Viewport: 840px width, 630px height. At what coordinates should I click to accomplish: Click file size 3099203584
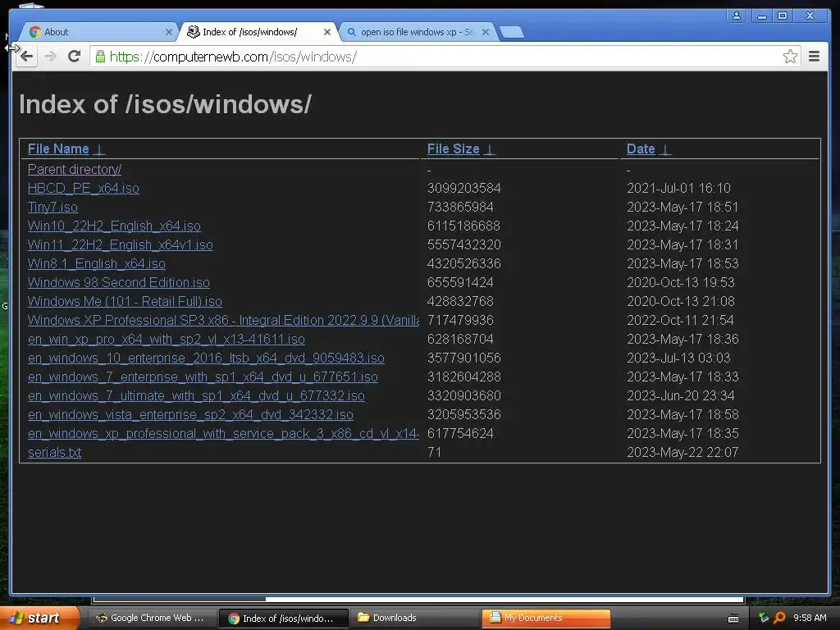pyautogui.click(x=464, y=188)
